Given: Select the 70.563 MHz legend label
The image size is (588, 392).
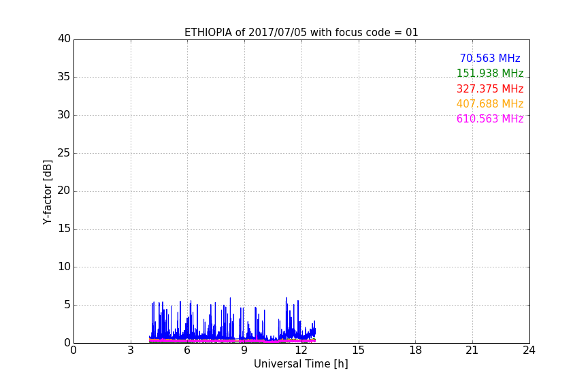Looking at the screenshot, I should pyautogui.click(x=490, y=58).
